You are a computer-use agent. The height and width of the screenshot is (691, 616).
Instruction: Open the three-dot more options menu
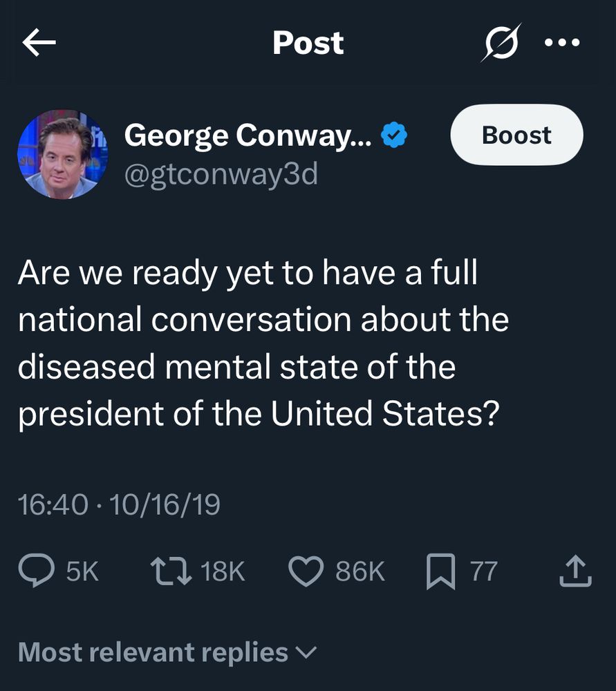(562, 43)
